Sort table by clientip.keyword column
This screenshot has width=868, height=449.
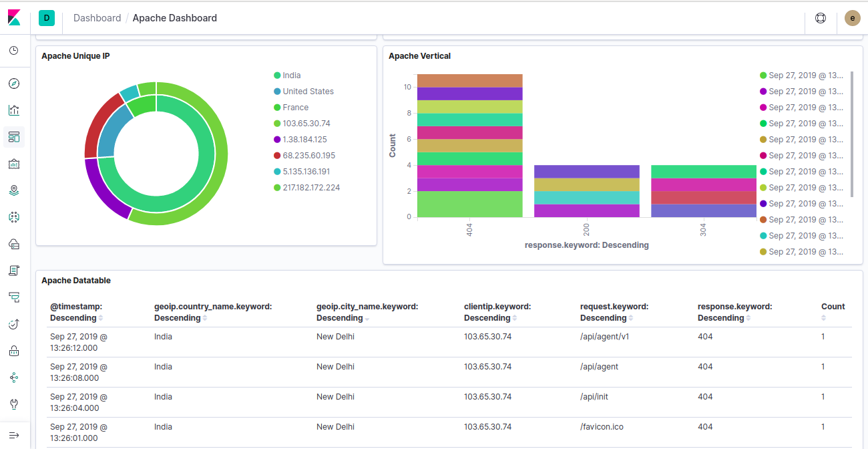[x=497, y=312]
